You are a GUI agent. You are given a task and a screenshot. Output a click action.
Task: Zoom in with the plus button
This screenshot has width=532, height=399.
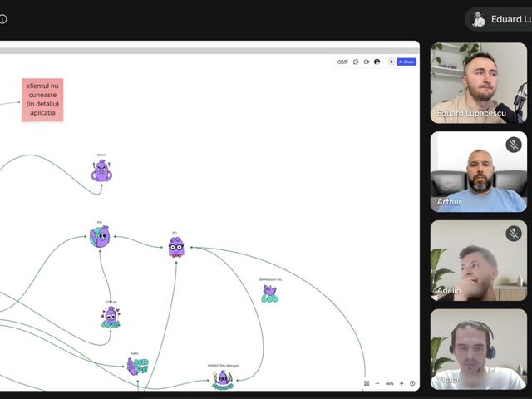[x=401, y=383]
